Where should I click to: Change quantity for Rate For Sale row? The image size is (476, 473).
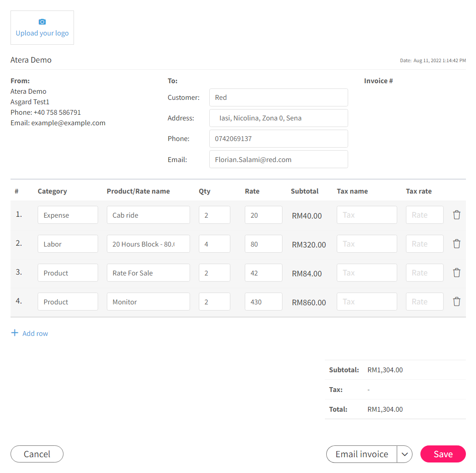click(215, 272)
